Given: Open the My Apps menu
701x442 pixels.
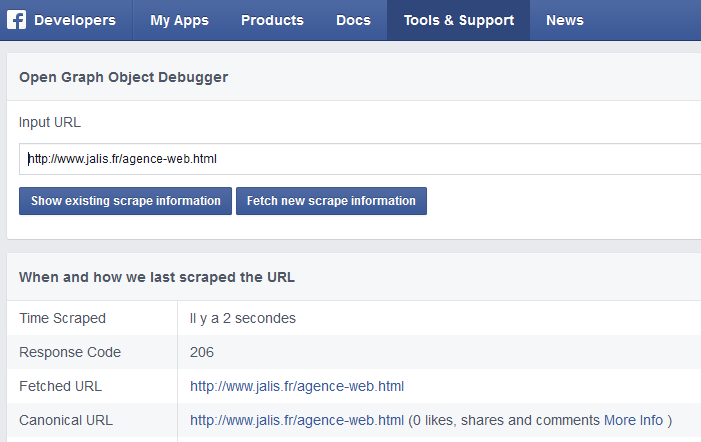Looking at the screenshot, I should [x=178, y=20].
